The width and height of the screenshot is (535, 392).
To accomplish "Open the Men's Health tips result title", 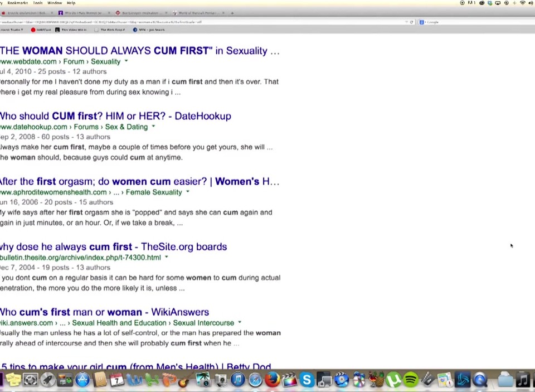I will [136, 366].
